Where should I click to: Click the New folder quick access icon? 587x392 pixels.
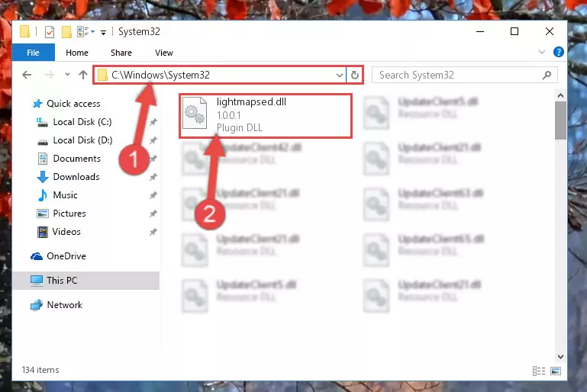[66, 32]
